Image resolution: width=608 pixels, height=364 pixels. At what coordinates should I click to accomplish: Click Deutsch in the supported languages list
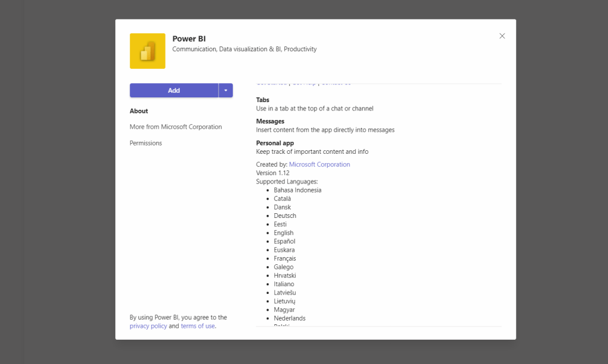click(x=285, y=216)
